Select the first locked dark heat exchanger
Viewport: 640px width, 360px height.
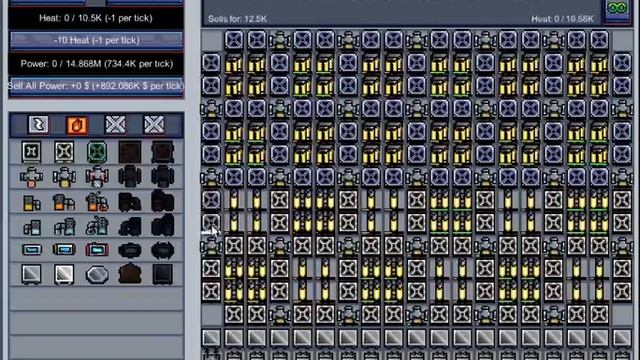coord(130,177)
